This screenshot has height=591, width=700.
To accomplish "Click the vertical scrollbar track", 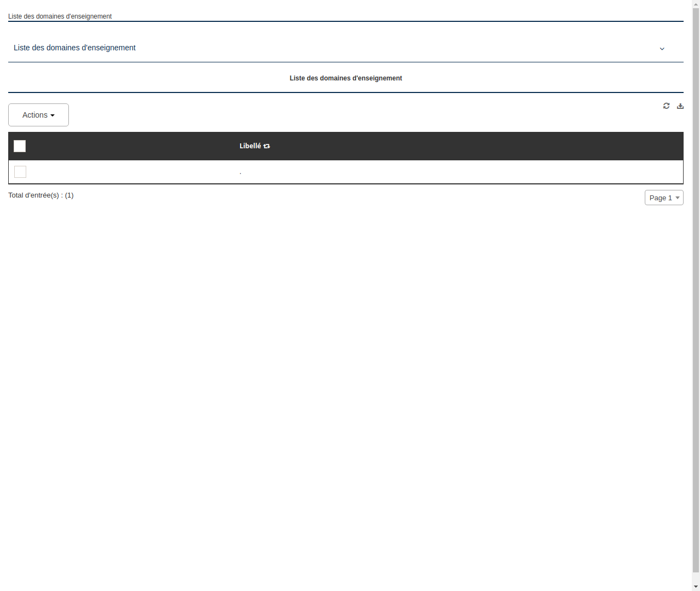I will pos(696,296).
